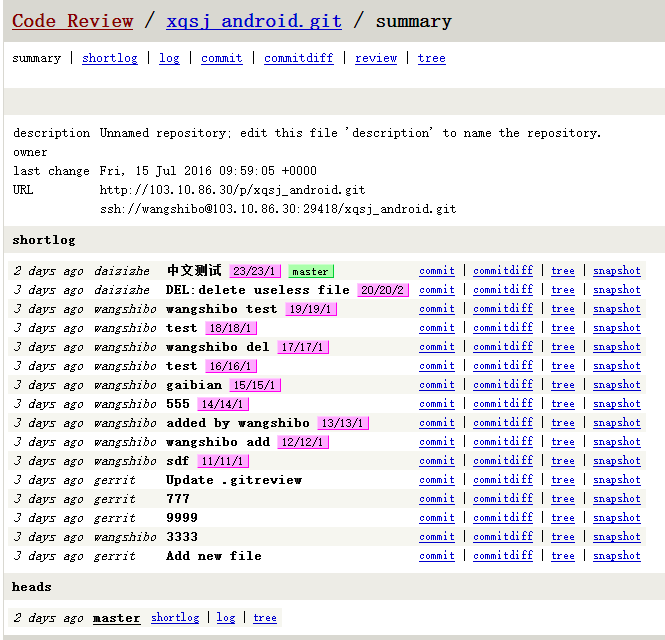Open tree link for master head
Image resolution: width=665 pixels, height=640 pixels.
pos(265,618)
